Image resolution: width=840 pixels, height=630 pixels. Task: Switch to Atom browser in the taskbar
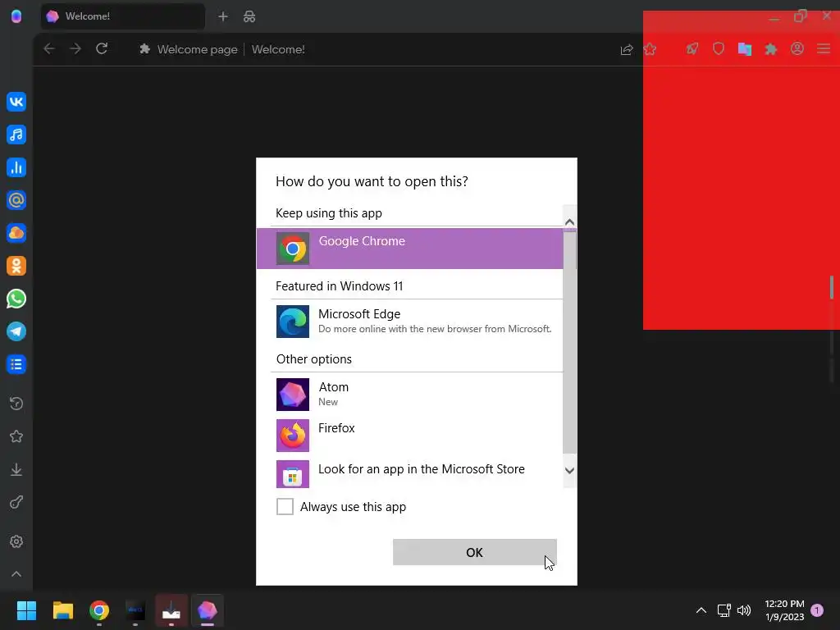(x=208, y=610)
